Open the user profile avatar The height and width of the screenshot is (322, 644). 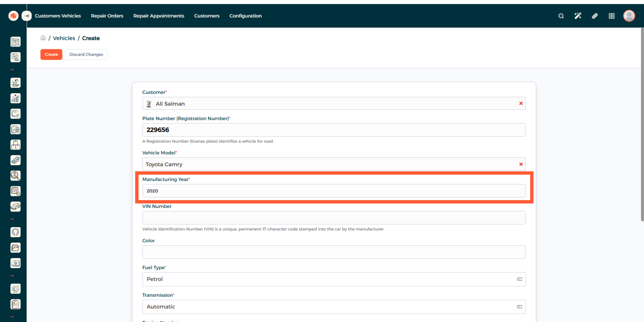pyautogui.click(x=629, y=16)
